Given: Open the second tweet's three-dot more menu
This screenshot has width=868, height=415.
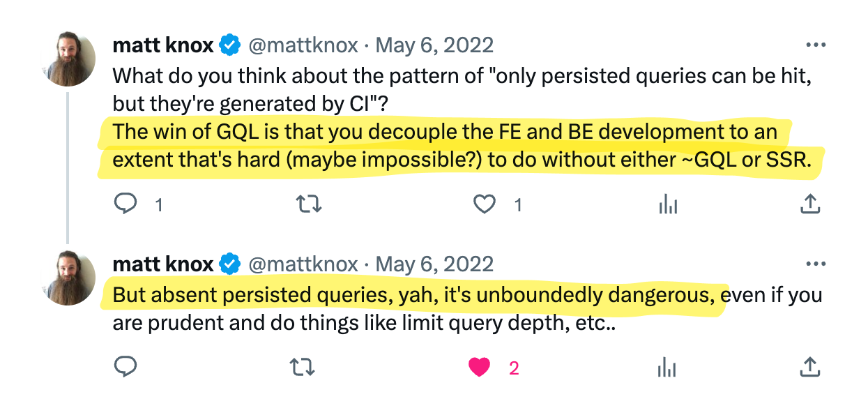Looking at the screenshot, I should (x=815, y=264).
